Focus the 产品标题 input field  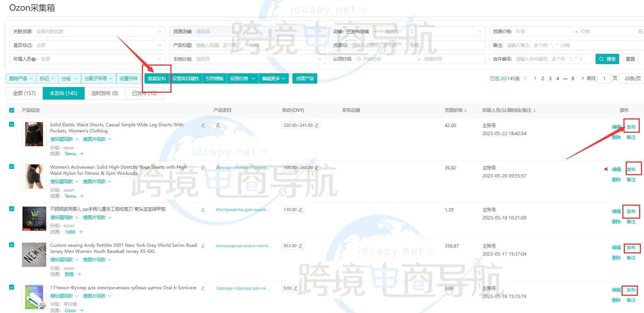(x=247, y=45)
